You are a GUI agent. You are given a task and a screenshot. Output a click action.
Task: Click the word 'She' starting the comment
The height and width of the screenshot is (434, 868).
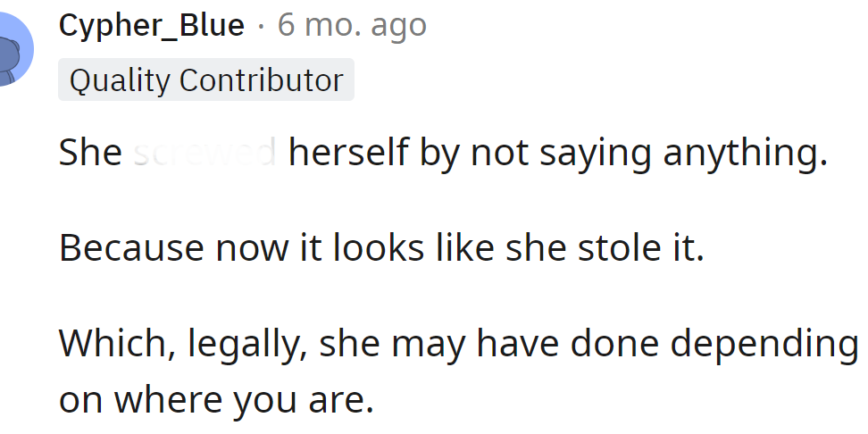[x=90, y=154]
